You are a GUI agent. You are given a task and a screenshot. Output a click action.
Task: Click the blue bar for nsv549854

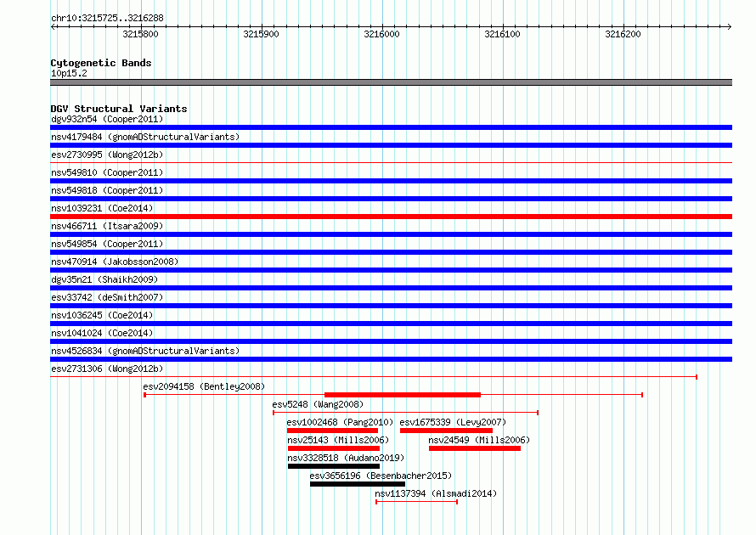pos(391,252)
